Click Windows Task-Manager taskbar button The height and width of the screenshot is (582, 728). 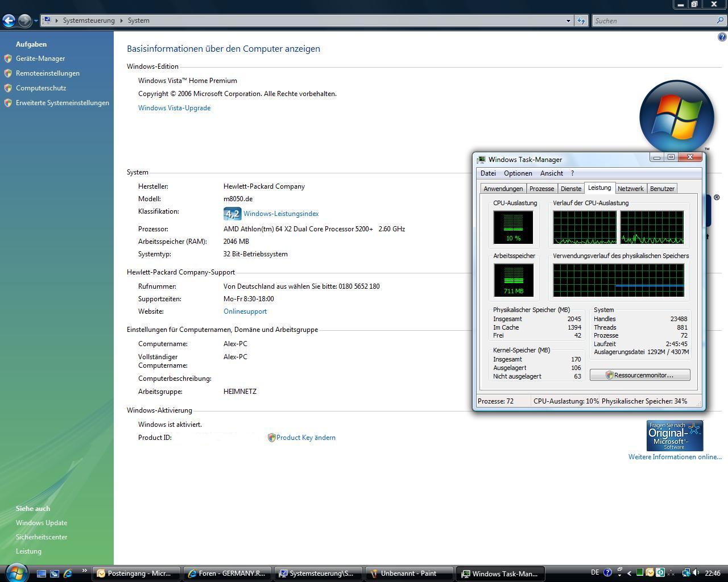coord(500,573)
